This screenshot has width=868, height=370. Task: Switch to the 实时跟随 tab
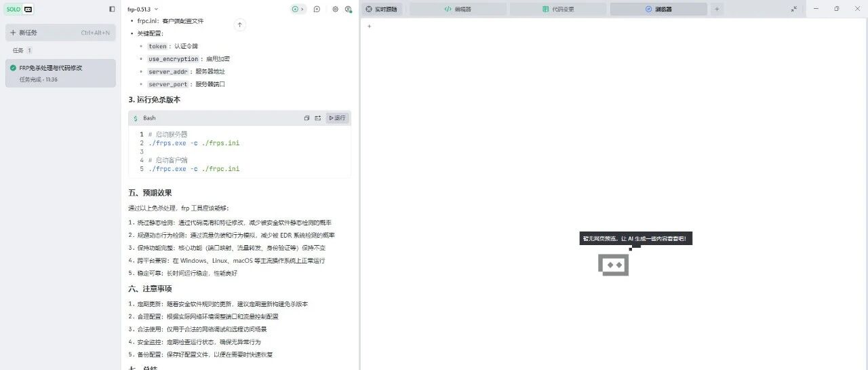382,10
